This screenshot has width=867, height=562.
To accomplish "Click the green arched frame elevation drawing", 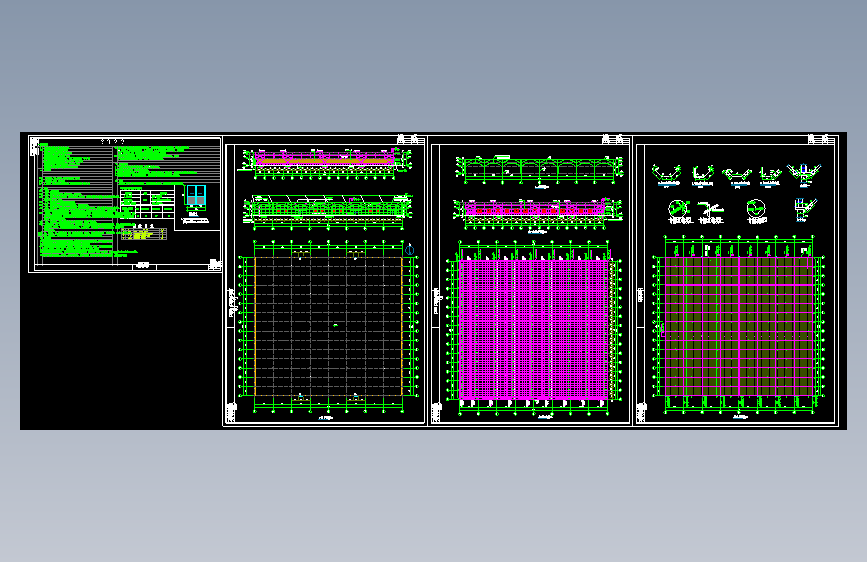I will pyautogui.click(x=539, y=169).
